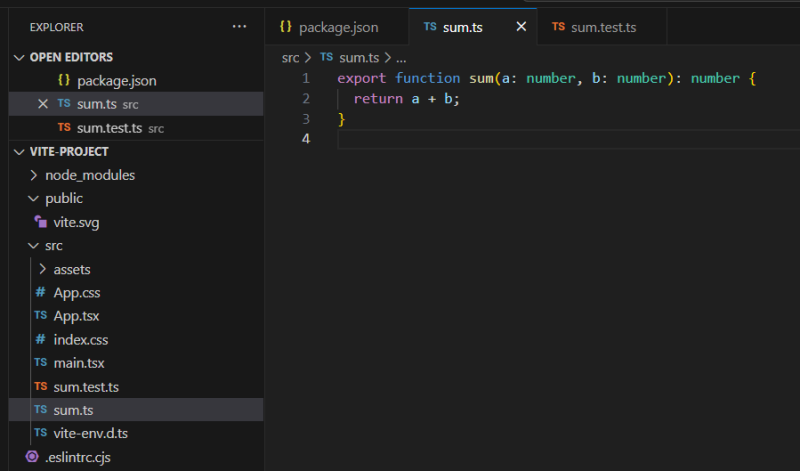Open Explorer more actions ellipsis menu
This screenshot has height=471, width=800.
coord(238,27)
